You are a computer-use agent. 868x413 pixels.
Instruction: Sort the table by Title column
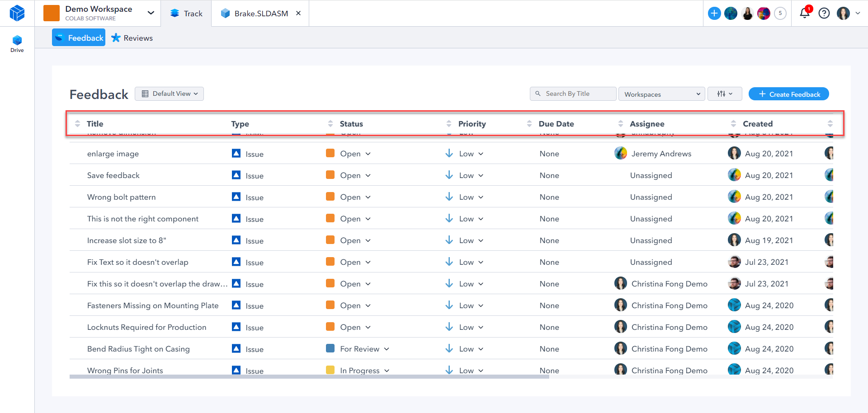[x=95, y=124]
